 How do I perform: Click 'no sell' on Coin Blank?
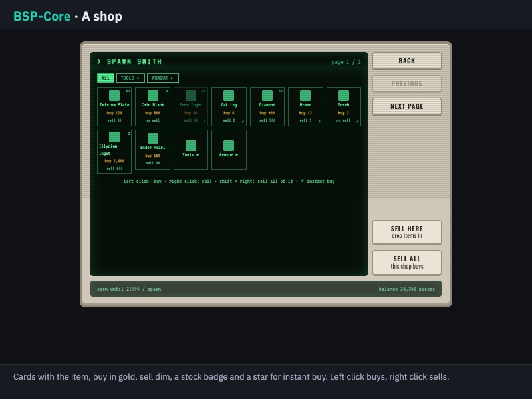pos(152,120)
